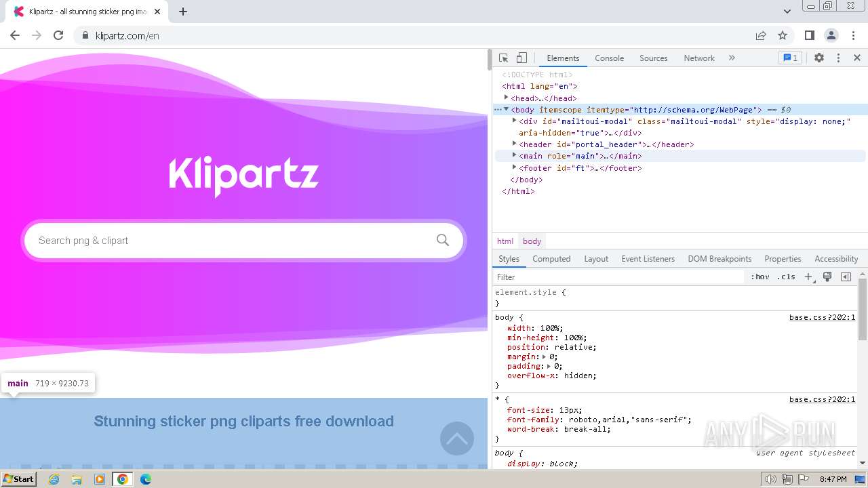Open the Windows Start menu
The width and height of the screenshot is (868, 488).
pyautogui.click(x=19, y=479)
